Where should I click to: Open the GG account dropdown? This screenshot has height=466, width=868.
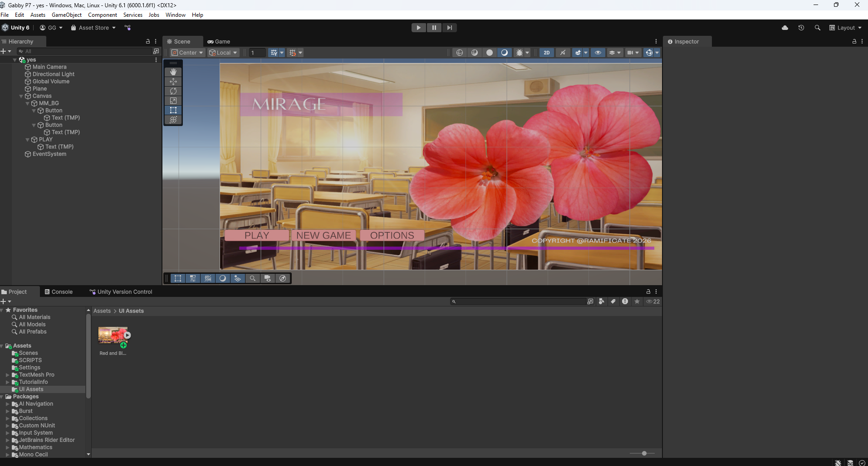(51, 28)
